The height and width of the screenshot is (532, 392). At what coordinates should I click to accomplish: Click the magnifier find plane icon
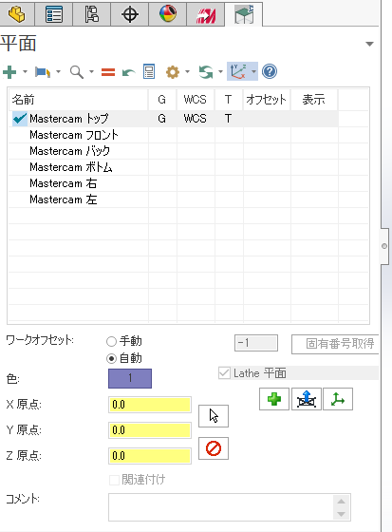coord(76,72)
